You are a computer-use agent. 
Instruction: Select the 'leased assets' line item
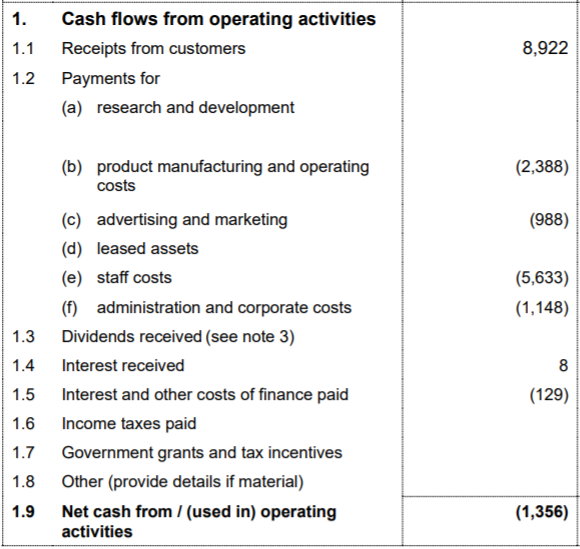pos(148,249)
